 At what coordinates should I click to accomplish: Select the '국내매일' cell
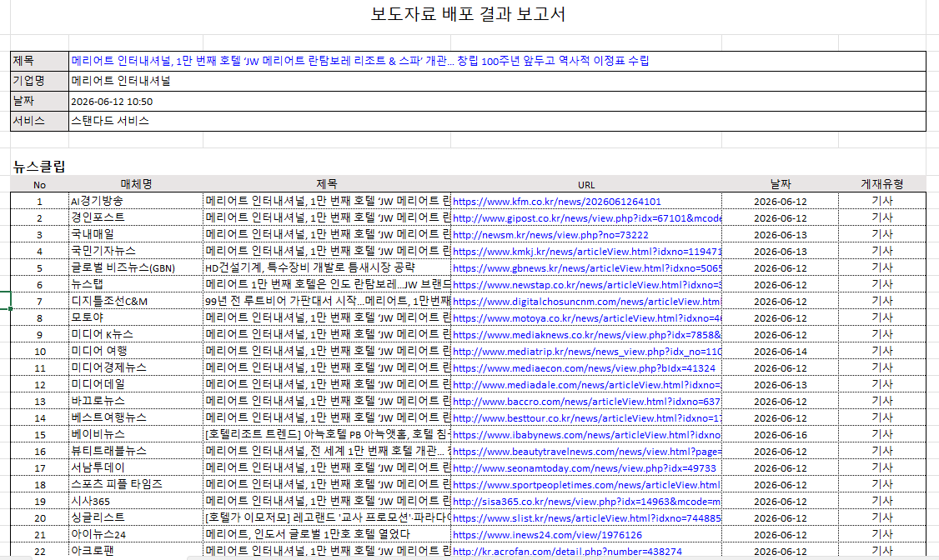pyautogui.click(x=136, y=234)
